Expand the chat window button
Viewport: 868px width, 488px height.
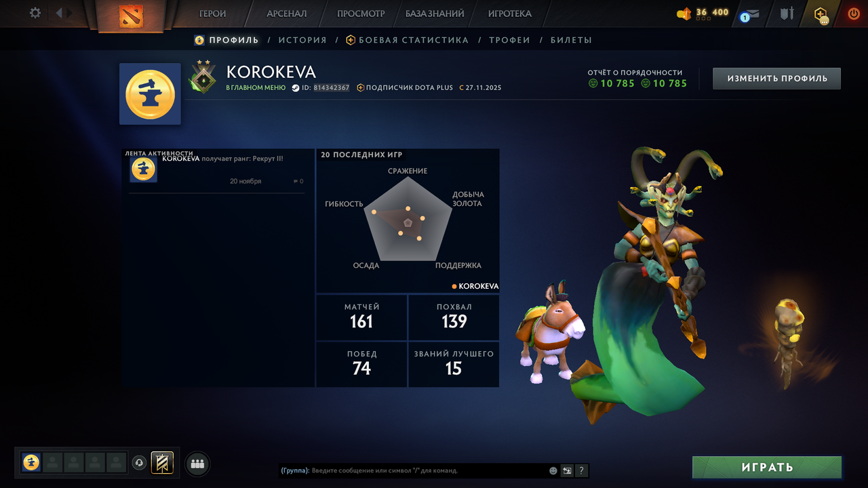[568, 470]
